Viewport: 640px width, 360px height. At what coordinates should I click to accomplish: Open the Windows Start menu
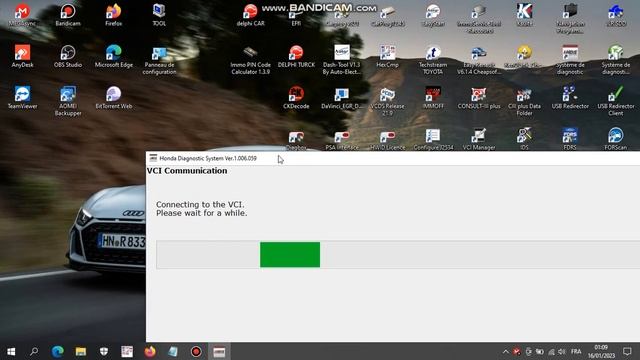click(11, 351)
